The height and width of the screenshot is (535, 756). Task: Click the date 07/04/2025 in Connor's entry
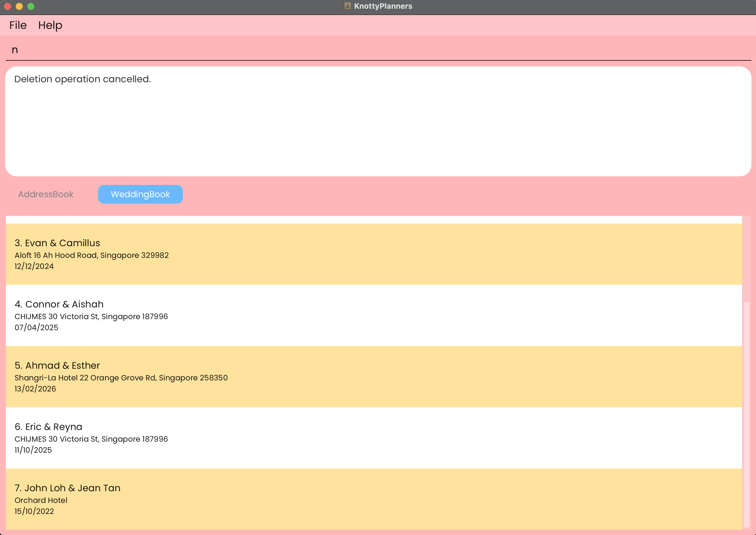tap(36, 328)
